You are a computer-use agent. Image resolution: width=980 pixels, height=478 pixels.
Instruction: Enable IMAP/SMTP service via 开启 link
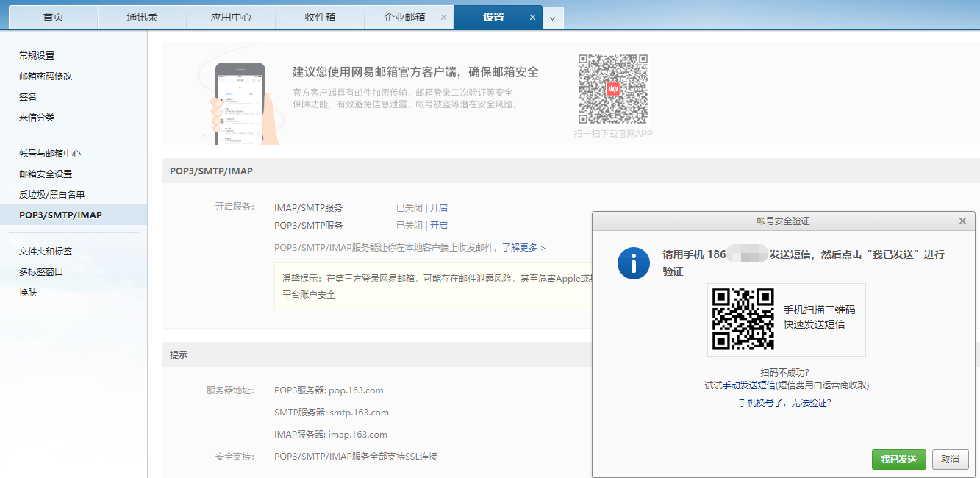point(439,207)
